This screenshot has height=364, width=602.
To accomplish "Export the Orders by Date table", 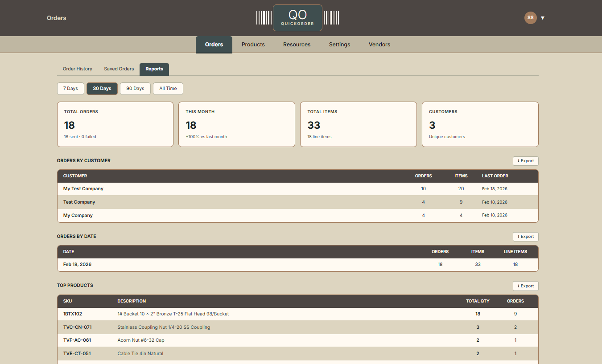I will 525,237.
